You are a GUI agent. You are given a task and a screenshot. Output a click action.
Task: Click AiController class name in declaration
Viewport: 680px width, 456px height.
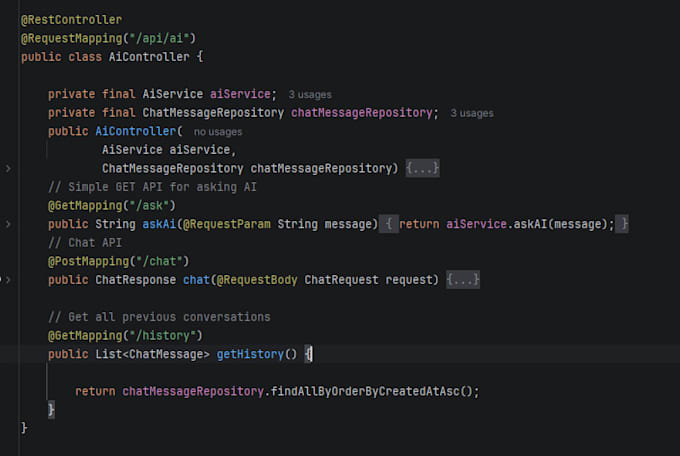pos(149,57)
